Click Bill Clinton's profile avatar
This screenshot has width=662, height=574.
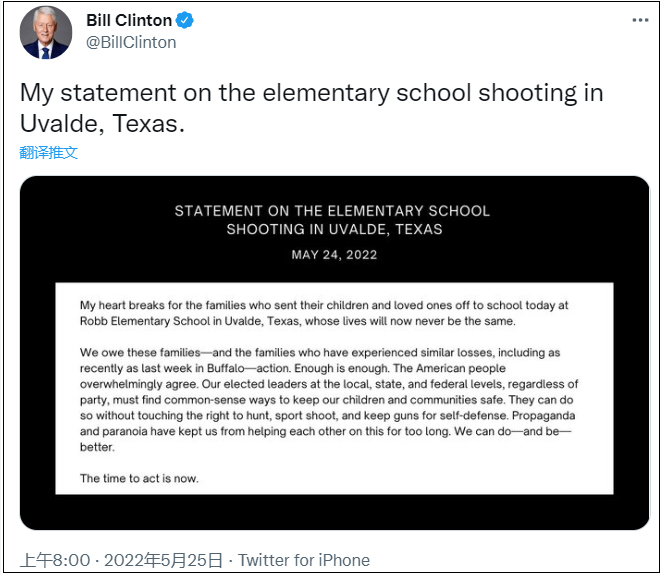46,32
